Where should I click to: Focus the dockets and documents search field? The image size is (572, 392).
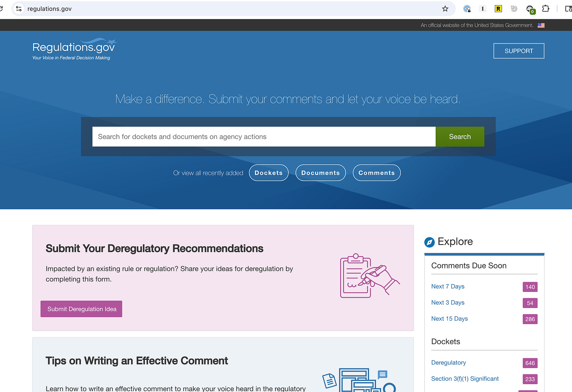tap(264, 137)
